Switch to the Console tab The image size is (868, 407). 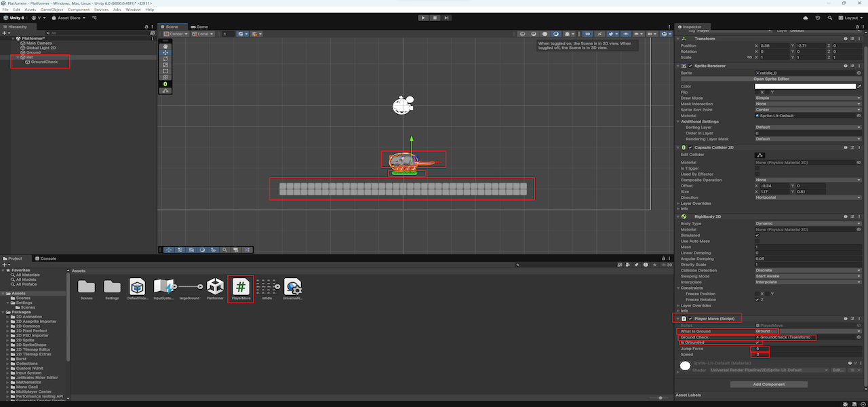[x=46, y=258]
